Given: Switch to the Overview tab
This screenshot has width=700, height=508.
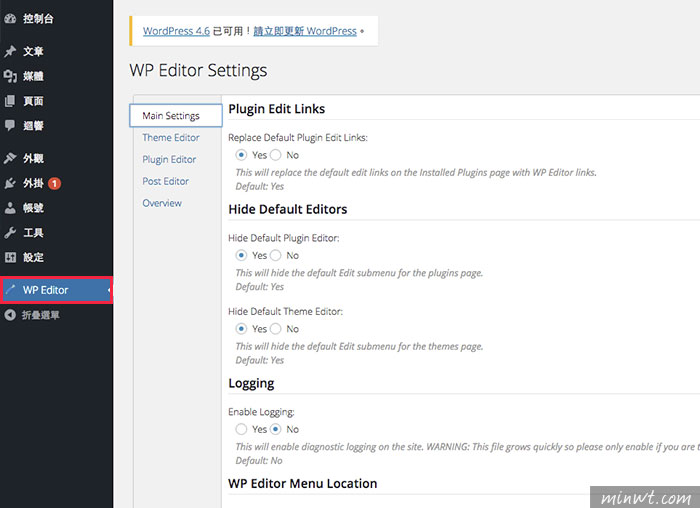Looking at the screenshot, I should (162, 203).
